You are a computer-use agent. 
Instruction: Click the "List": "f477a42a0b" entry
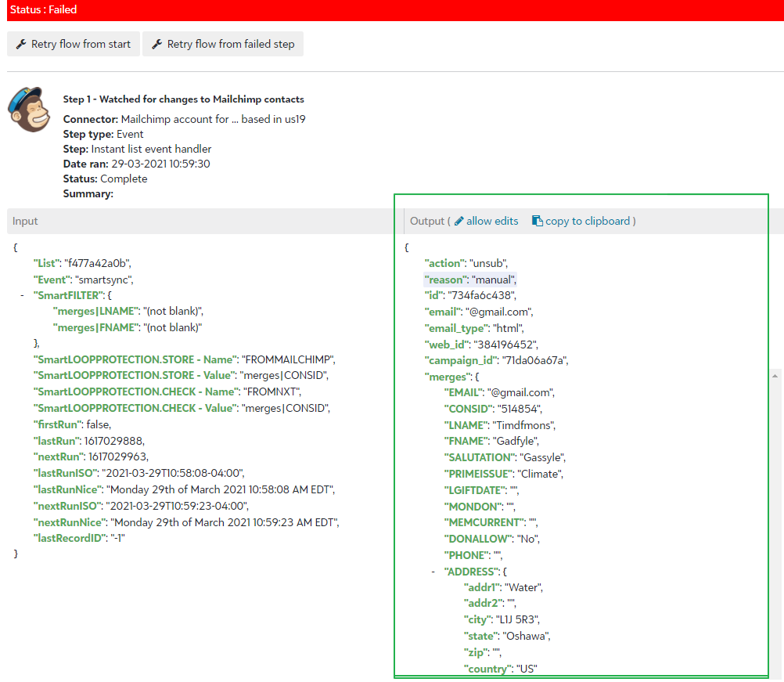tap(82, 263)
